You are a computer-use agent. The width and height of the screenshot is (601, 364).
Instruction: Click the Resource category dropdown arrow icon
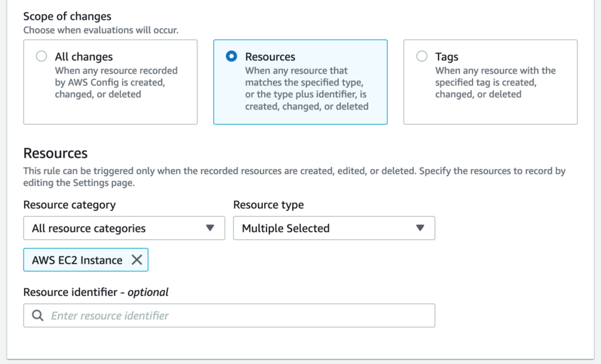coord(211,228)
